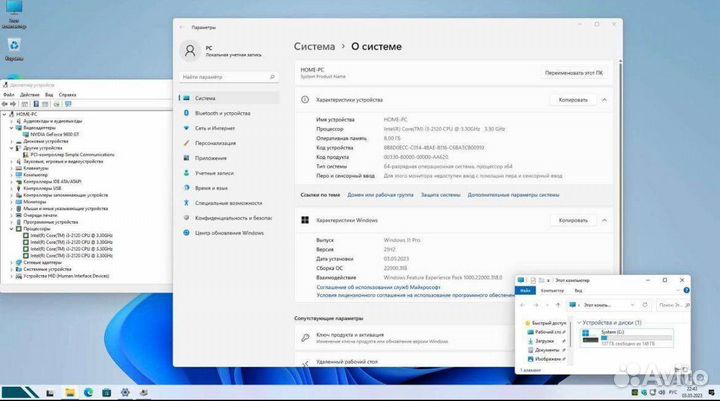720x401 pixels.
Task: Click Переименовать этот ПК button
Action: [x=574, y=73]
